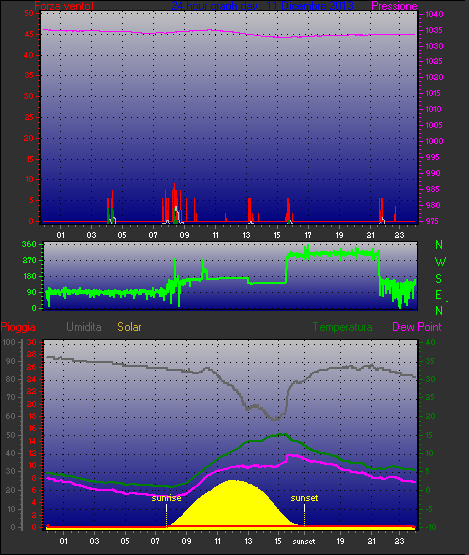
Task: Click the sunset label on the bottom time axis
Action: pos(304,542)
